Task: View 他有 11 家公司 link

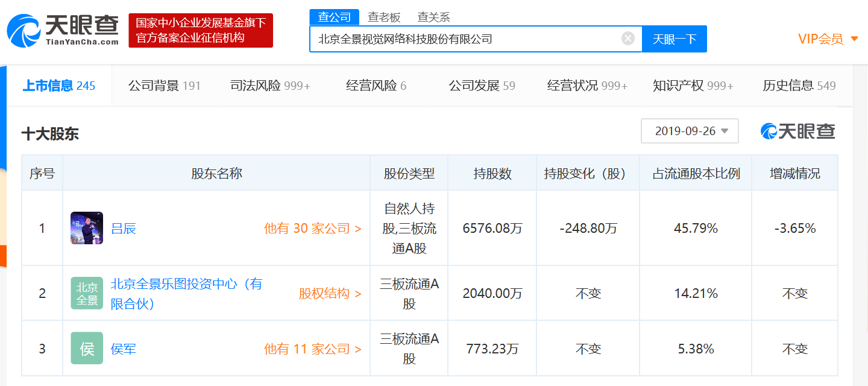Action: coord(313,349)
